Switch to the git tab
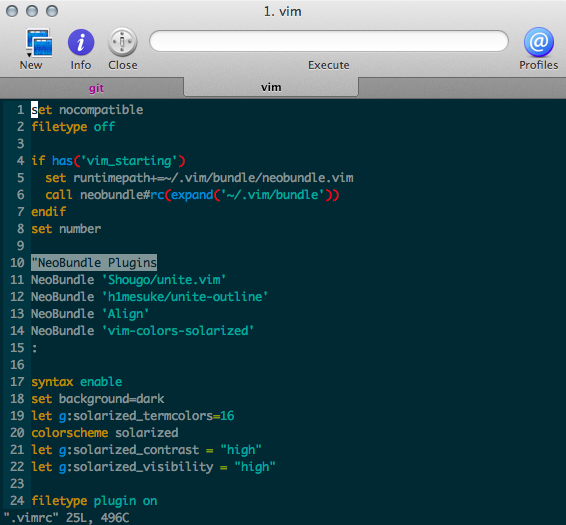 [96, 88]
